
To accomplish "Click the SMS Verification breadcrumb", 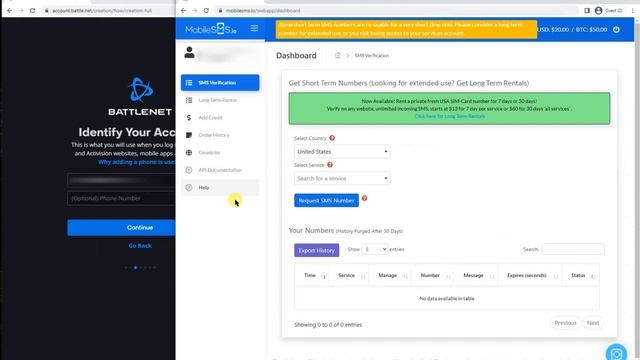I will 371,56.
